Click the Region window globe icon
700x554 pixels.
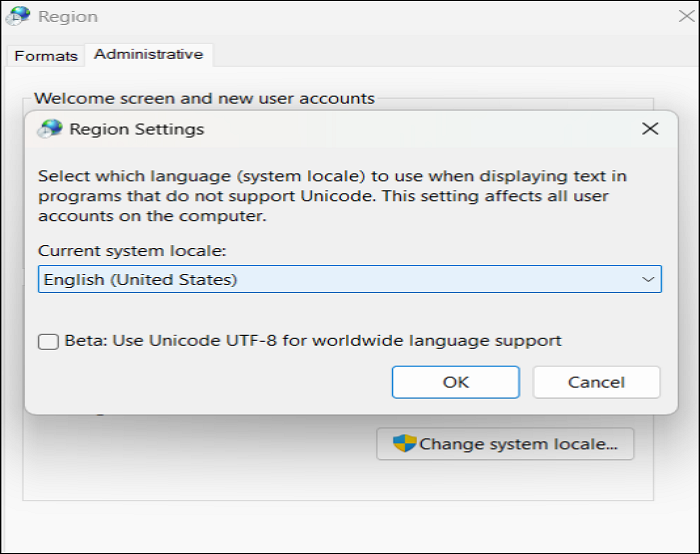19,16
